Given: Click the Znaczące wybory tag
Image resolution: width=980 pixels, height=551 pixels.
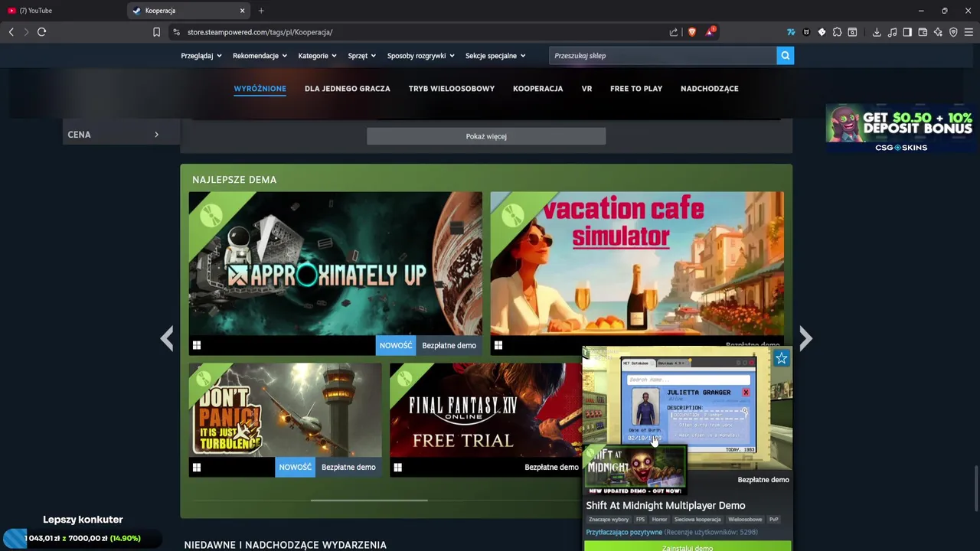Looking at the screenshot, I should [x=609, y=520].
